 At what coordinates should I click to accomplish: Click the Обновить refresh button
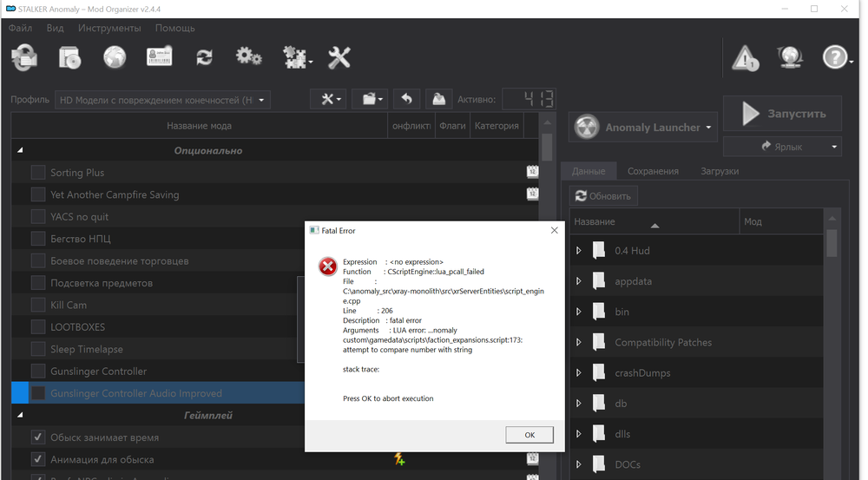pos(604,196)
